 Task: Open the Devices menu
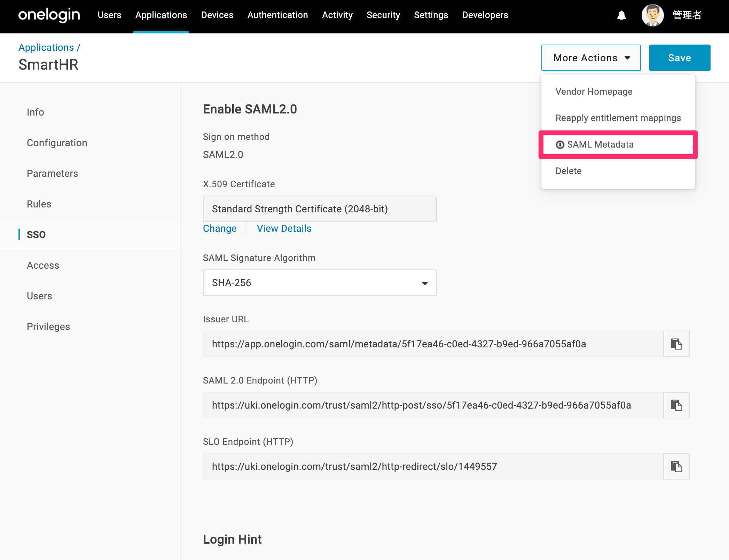coord(217,15)
